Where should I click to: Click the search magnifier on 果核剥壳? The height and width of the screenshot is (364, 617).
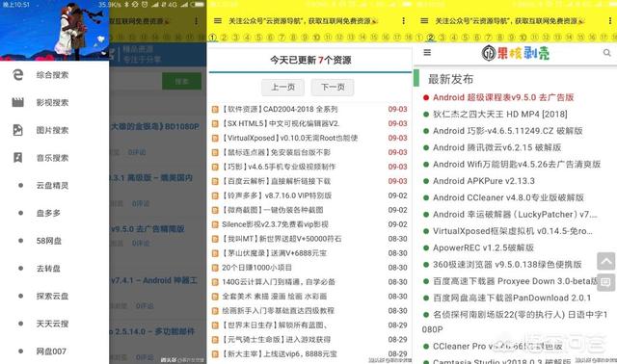click(606, 52)
